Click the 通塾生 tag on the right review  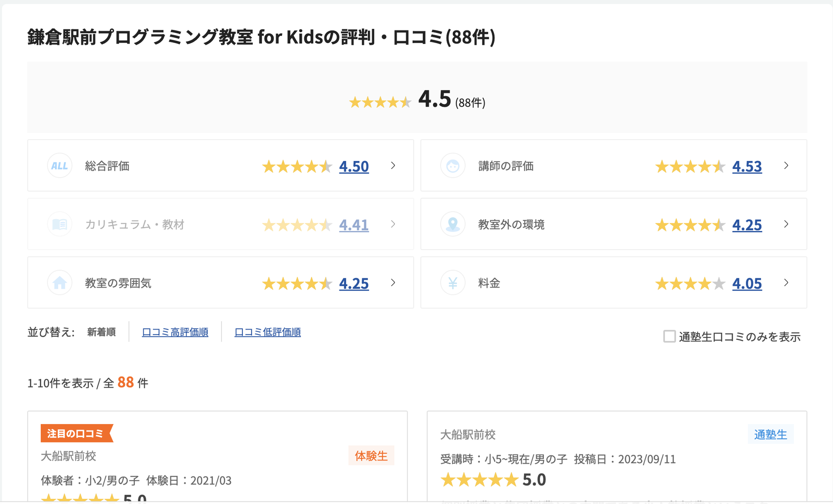pos(770,434)
